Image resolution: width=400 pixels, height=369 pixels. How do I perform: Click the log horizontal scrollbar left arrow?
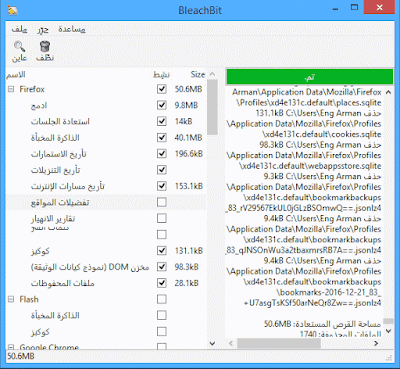point(231,343)
